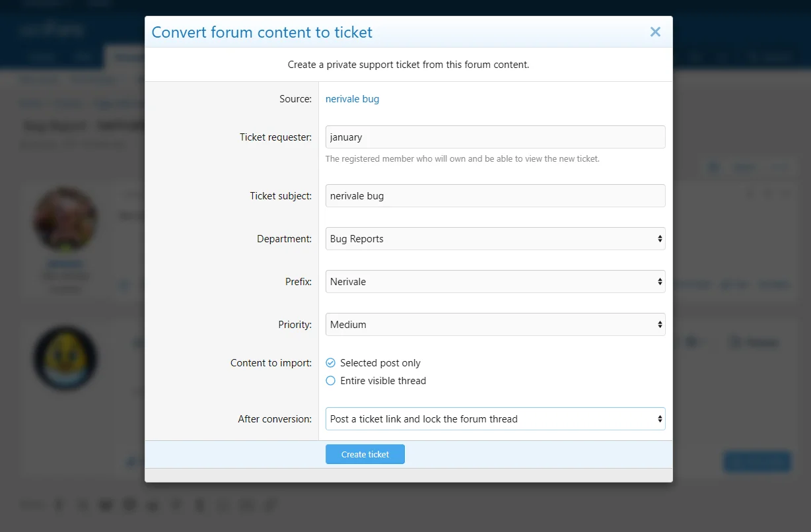Screen dimensions: 811x532
Task: Open the nerivale bug source link
Action: 352,99
